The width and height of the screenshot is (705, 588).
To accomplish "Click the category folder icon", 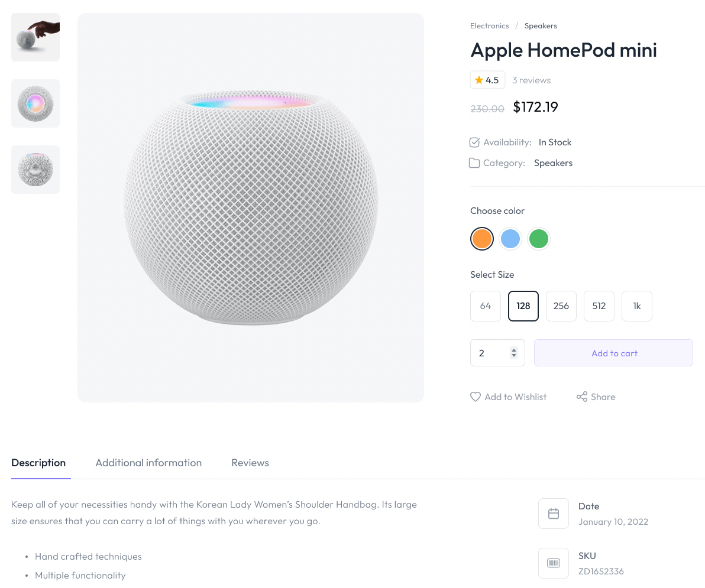I will pos(474,163).
